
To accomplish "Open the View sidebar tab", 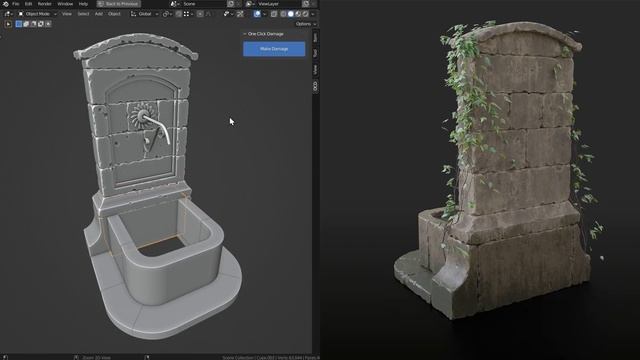I will (x=316, y=69).
